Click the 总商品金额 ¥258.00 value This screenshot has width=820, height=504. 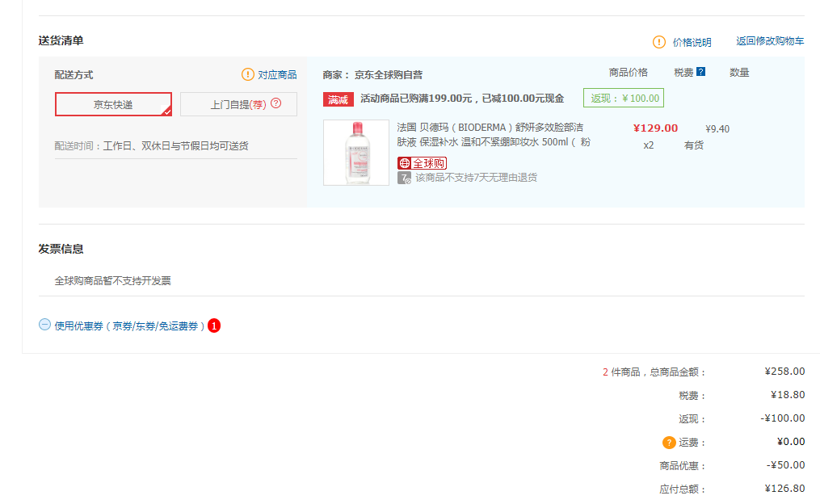click(x=784, y=372)
